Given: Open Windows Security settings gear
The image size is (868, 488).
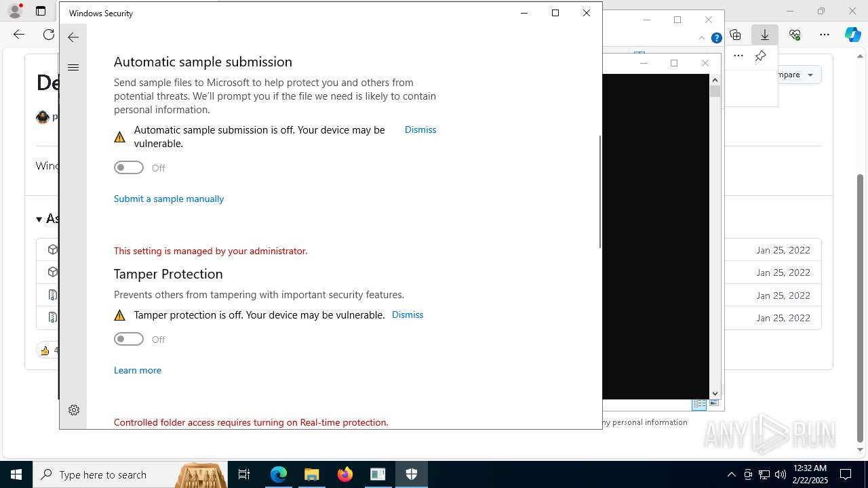Looking at the screenshot, I should [x=74, y=410].
